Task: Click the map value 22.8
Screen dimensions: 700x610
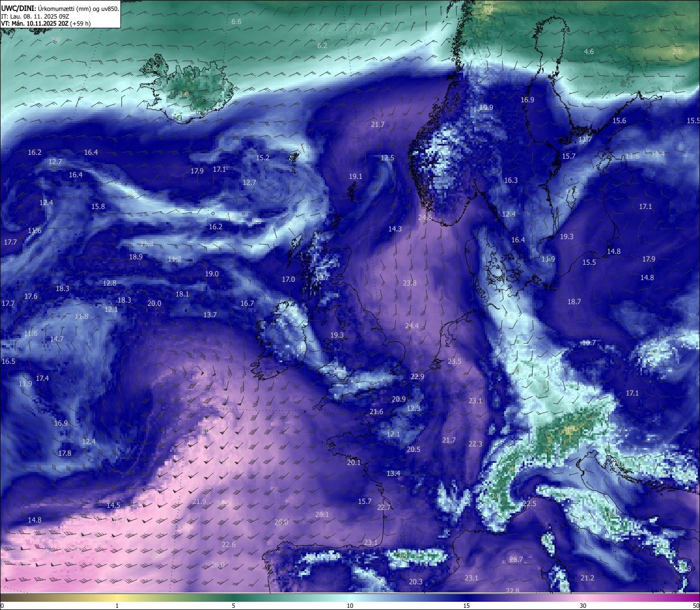Action: [512, 591]
